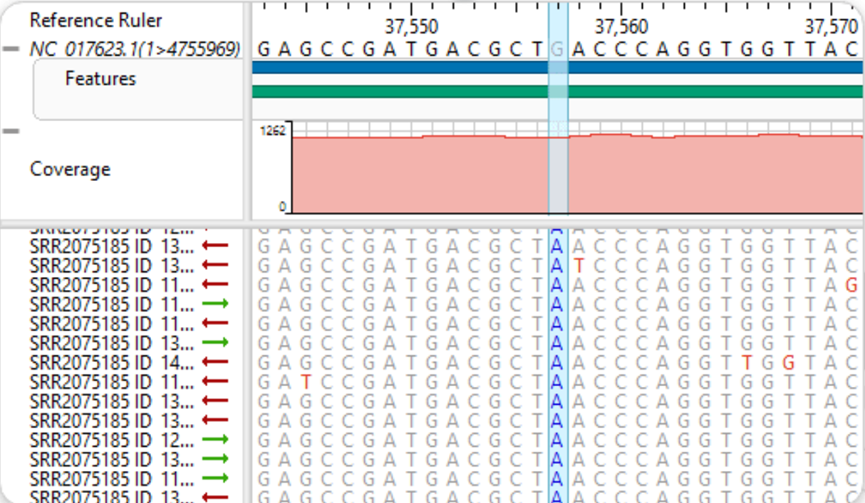
Task: Click the red reverse arrow of the ID 14 read
Action: coord(215,362)
